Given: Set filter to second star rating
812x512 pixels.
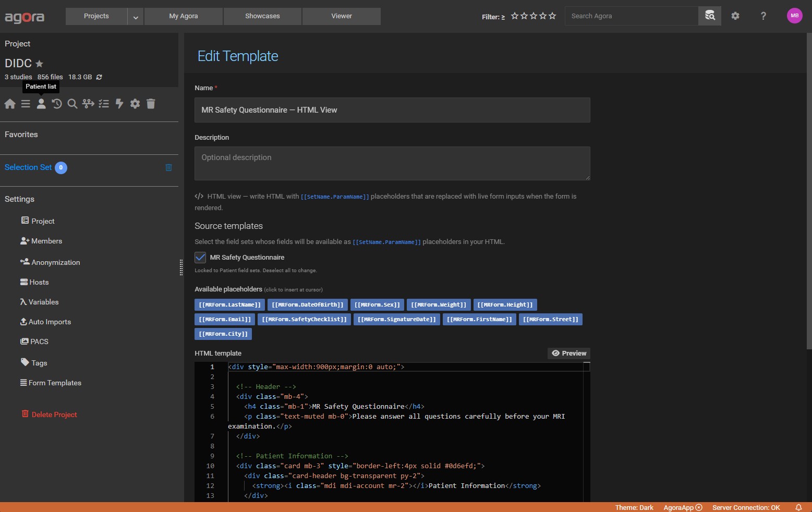Looking at the screenshot, I should click(x=524, y=16).
